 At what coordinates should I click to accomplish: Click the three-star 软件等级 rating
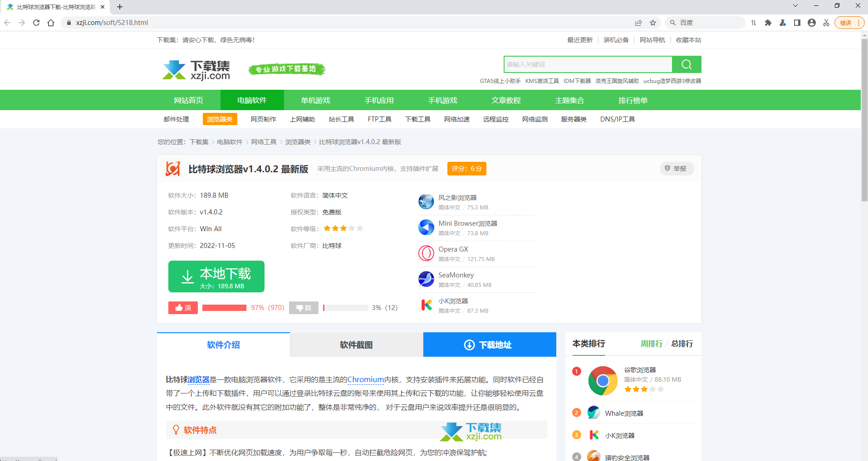[x=343, y=228]
